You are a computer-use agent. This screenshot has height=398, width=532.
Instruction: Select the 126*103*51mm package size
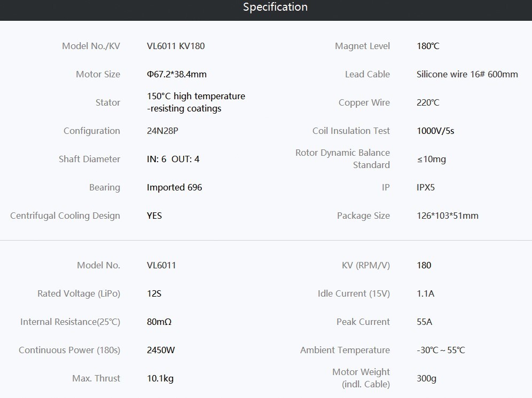448,216
